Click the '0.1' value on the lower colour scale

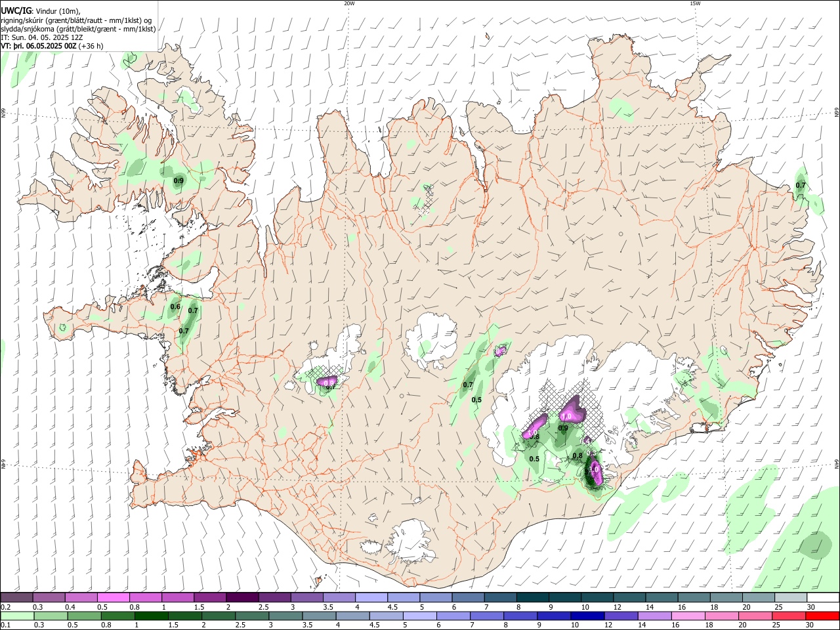(5, 625)
